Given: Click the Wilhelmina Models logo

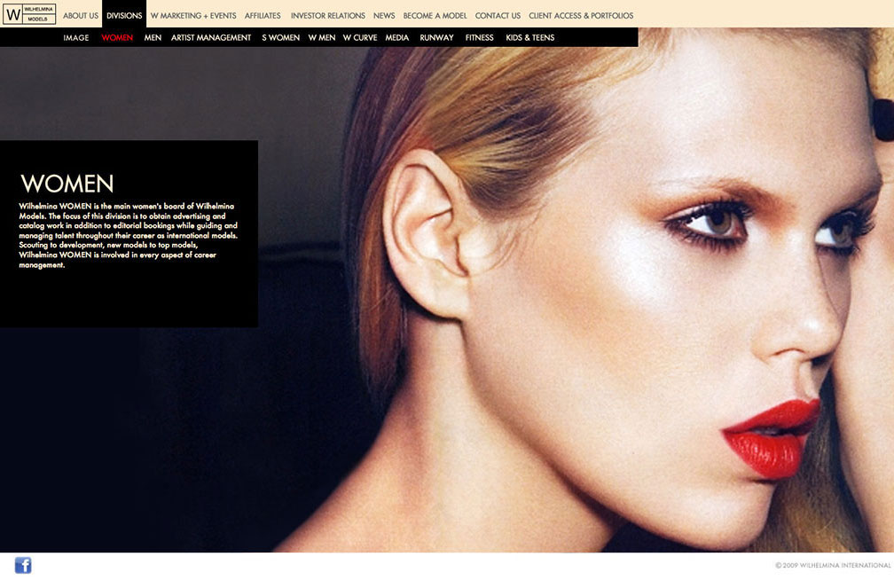Looking at the screenshot, I should (x=29, y=14).
